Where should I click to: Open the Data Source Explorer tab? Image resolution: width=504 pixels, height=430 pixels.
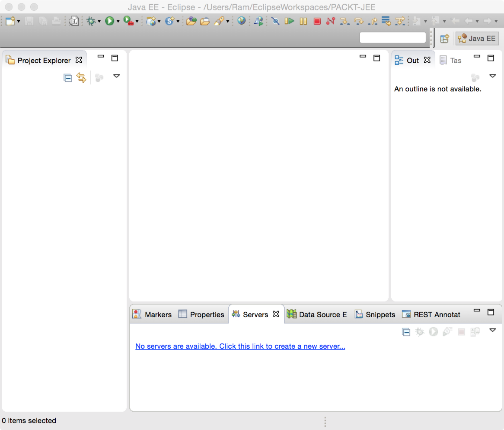click(x=316, y=314)
